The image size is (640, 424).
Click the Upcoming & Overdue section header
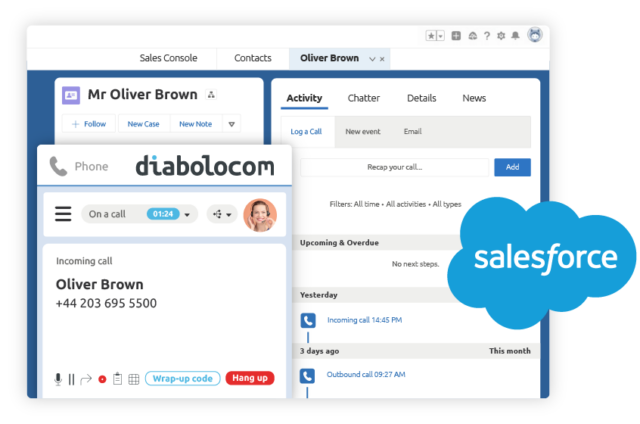point(339,242)
